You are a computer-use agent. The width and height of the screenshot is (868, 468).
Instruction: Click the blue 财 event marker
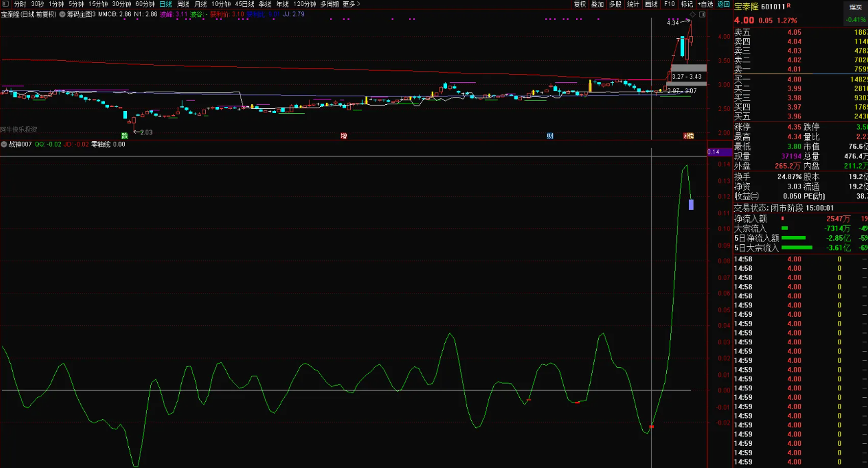click(x=550, y=136)
